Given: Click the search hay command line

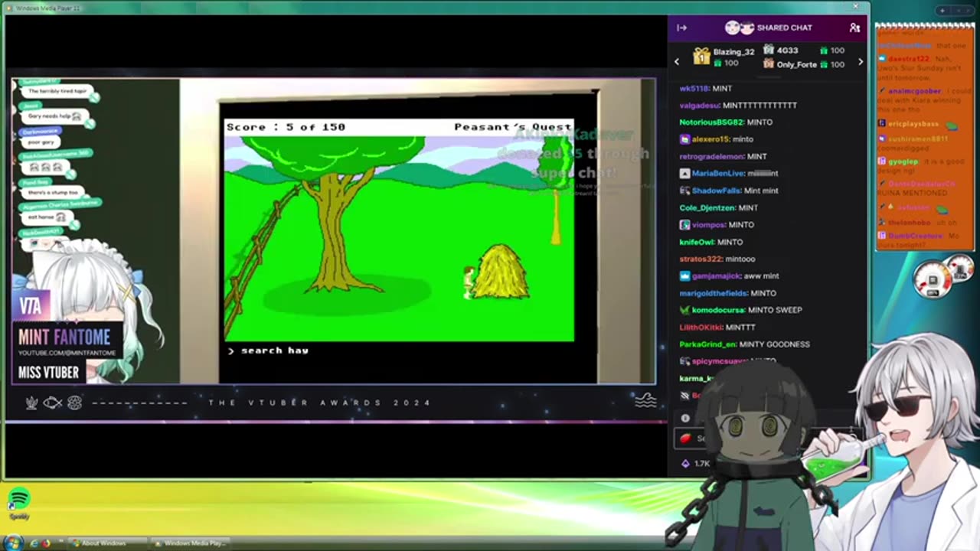Looking at the screenshot, I should [268, 350].
